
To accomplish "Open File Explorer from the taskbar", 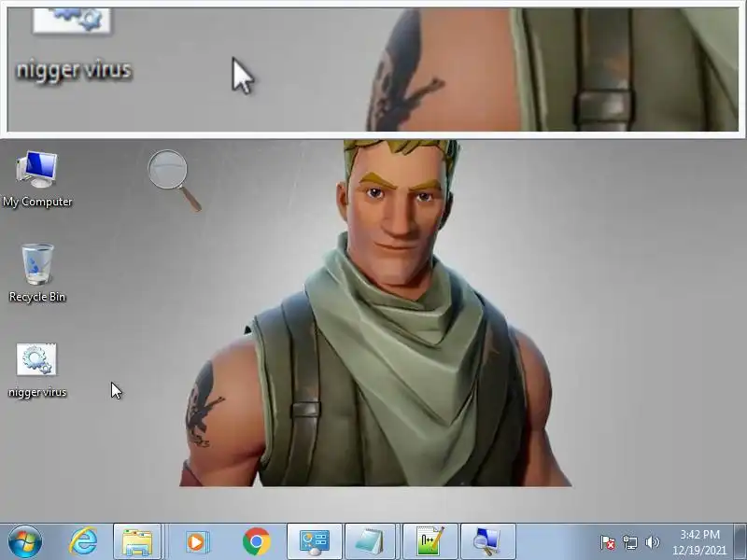I will tap(137, 542).
